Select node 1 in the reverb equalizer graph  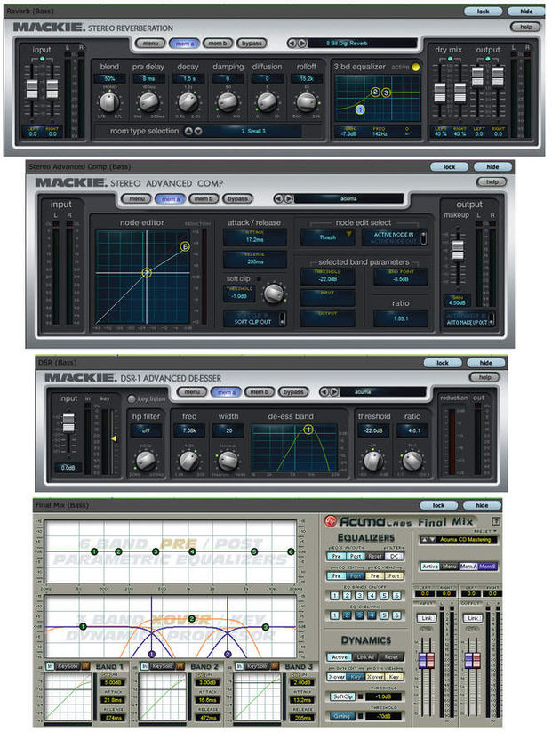[x=360, y=109]
